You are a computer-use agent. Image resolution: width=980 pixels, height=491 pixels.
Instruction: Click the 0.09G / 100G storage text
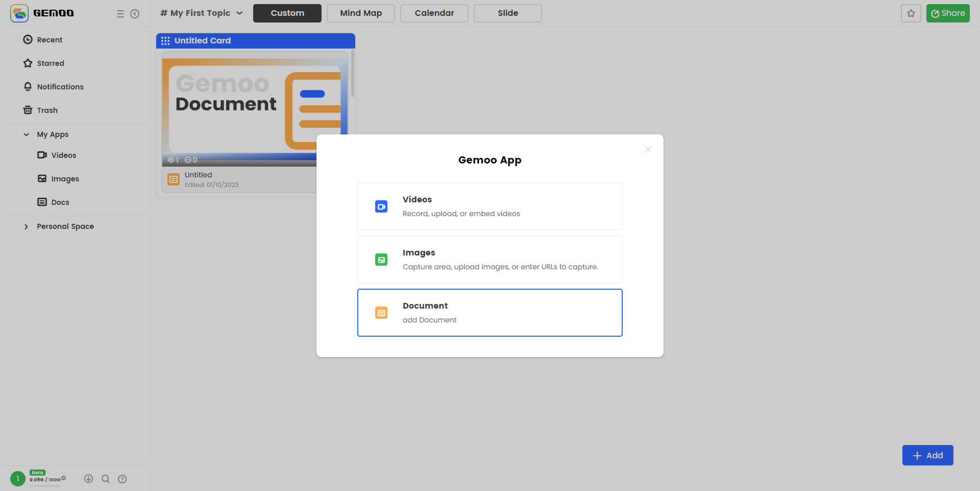[45, 480]
